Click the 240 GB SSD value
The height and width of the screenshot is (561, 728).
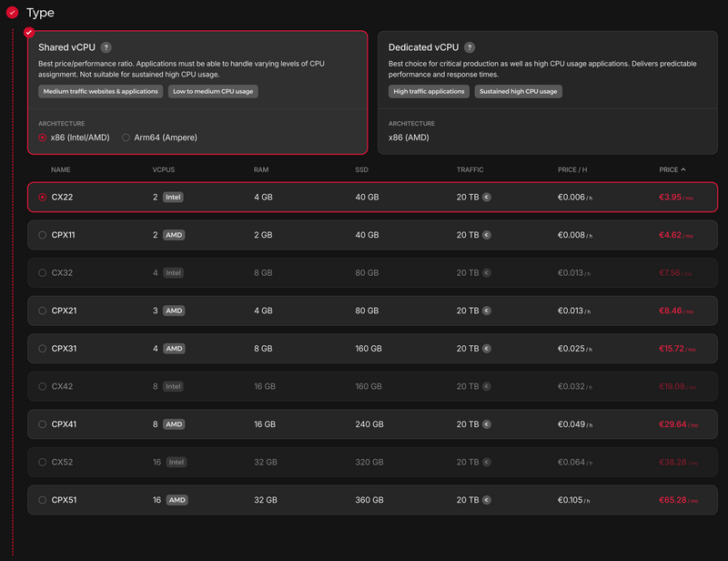coord(369,424)
